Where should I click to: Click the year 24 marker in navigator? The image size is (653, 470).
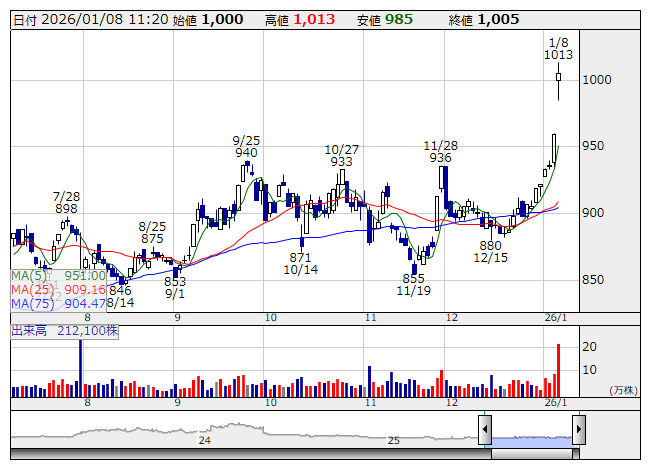[x=204, y=440]
